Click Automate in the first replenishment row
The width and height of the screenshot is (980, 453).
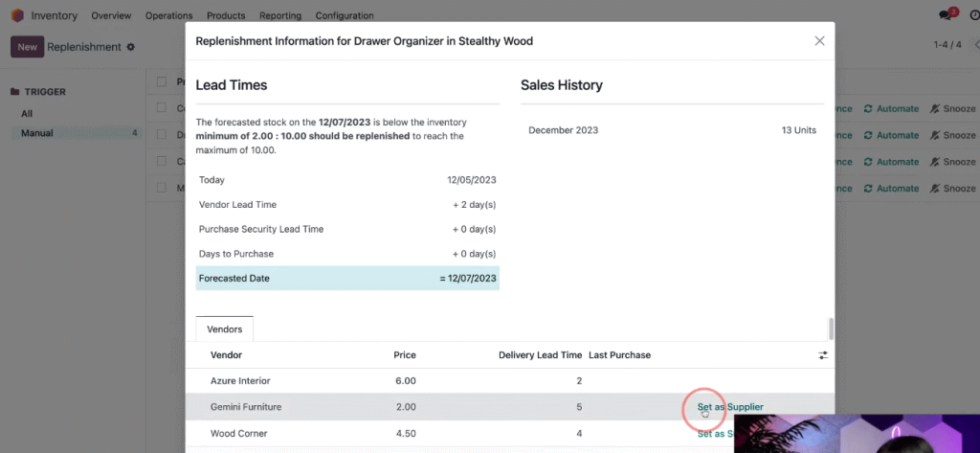[891, 109]
